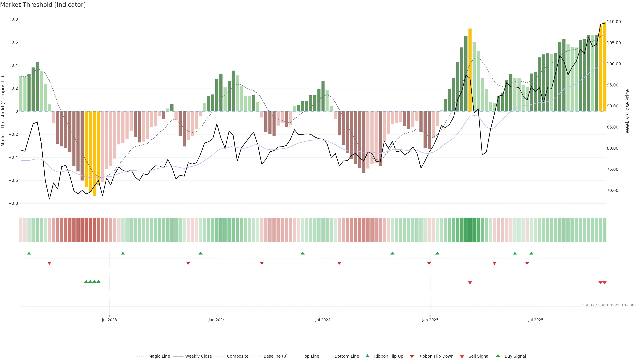Click the Sell Signal legend triangle icon
Image resolution: width=644 pixels, height=362 pixels.
point(462,356)
